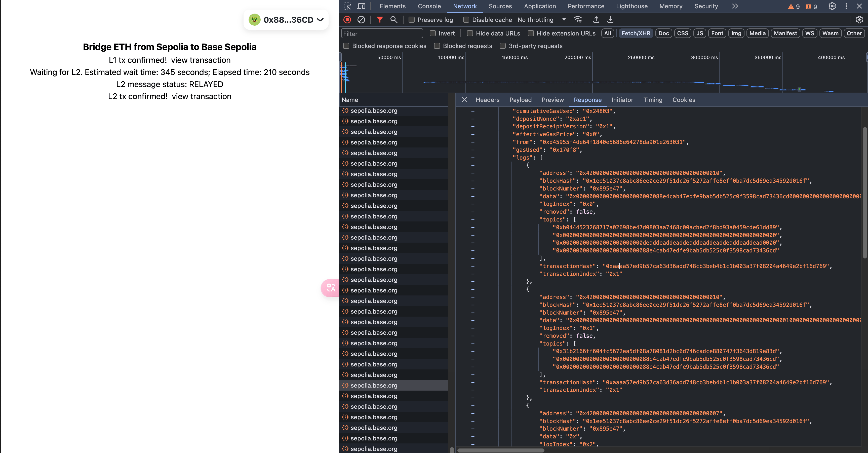Focus the network Filter input
This screenshot has width=868, height=453.
coord(382,33)
